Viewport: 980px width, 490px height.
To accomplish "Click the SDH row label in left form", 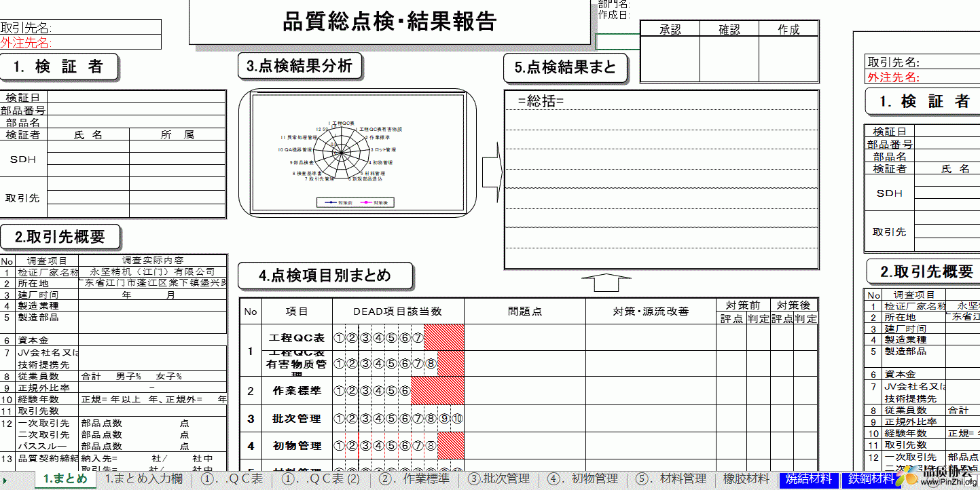I will [23, 159].
